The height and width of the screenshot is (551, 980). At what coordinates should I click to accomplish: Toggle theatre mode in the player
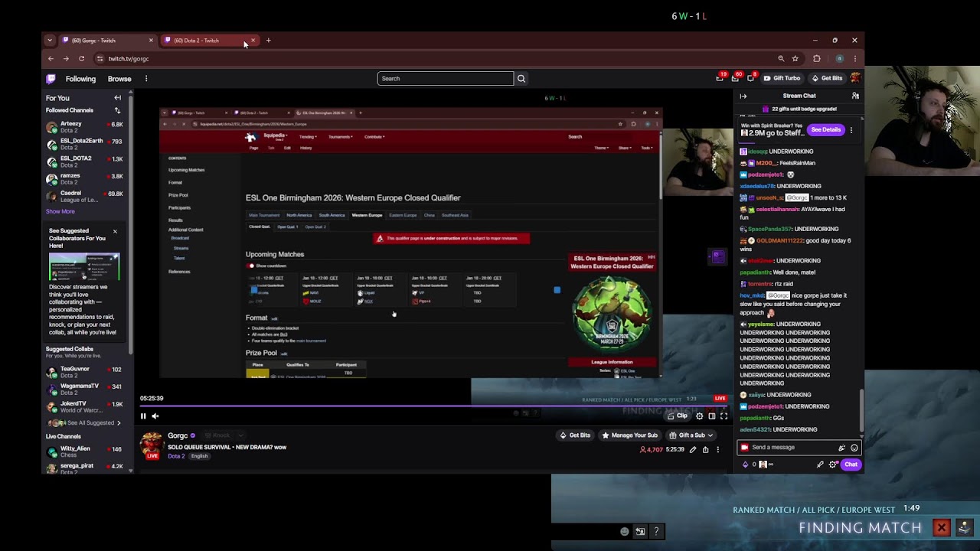(711, 416)
